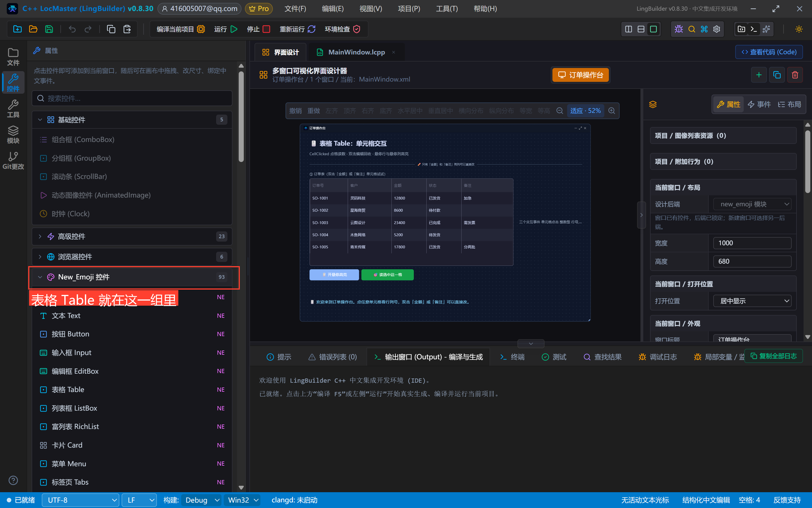
Task: Click the new project folder icon
Action: coord(17,29)
